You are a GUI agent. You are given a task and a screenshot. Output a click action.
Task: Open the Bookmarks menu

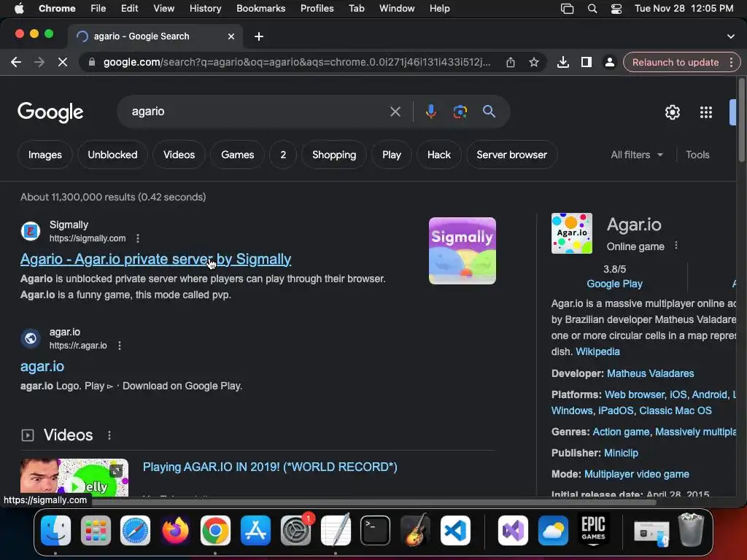260,9
